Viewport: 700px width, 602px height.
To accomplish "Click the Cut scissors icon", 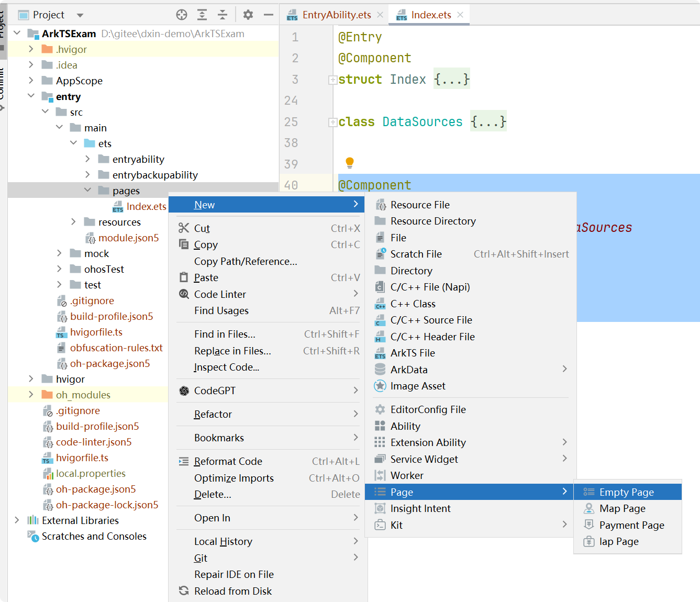I will point(184,228).
